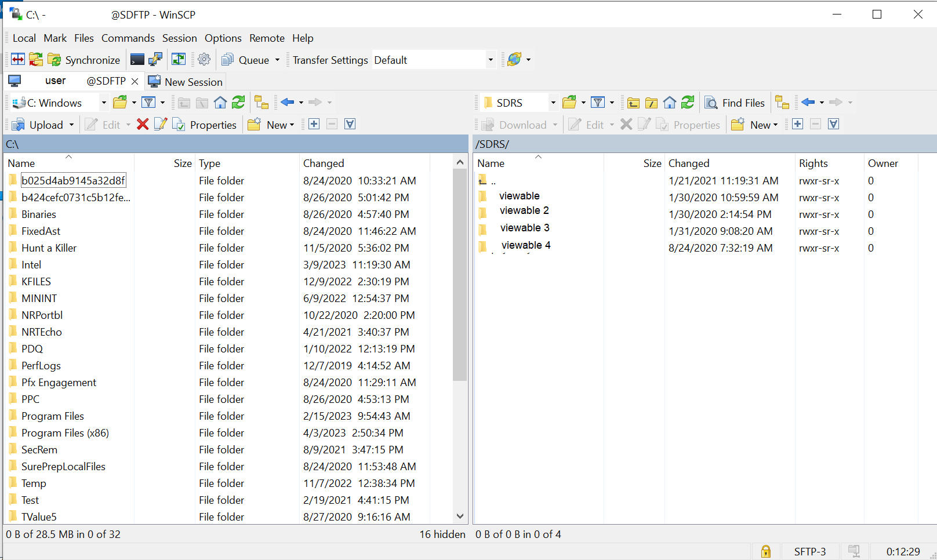Image resolution: width=937 pixels, height=560 pixels.
Task: Delete selected local file with red X
Action: pos(143,125)
